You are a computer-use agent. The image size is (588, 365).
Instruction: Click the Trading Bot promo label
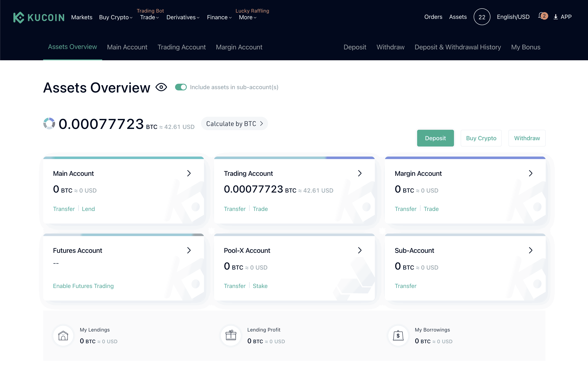coord(150,11)
